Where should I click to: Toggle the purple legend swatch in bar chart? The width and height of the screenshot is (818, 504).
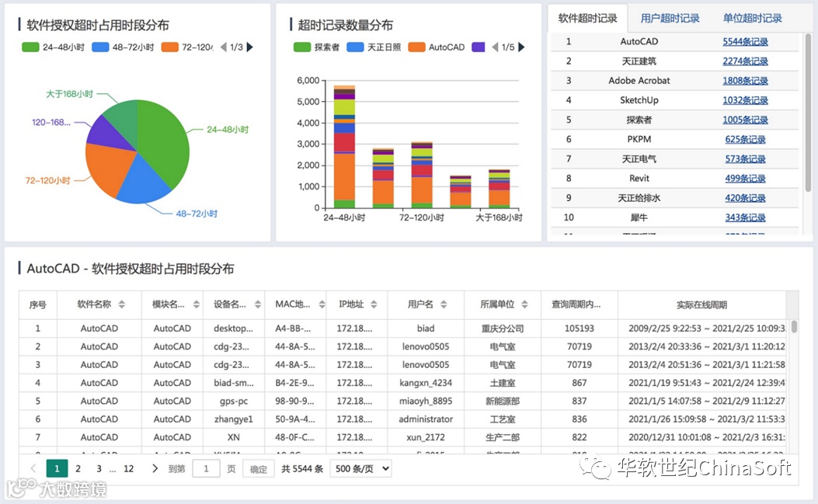tap(479, 47)
